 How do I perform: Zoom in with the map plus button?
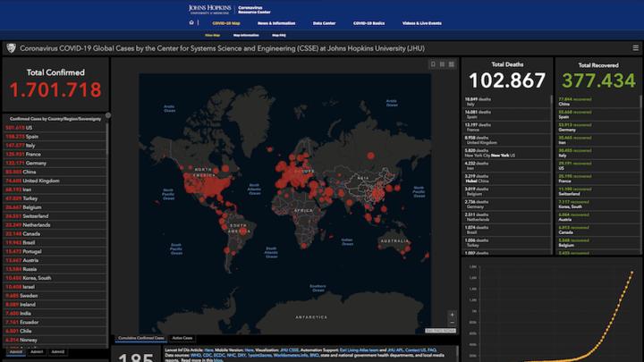[452, 315]
